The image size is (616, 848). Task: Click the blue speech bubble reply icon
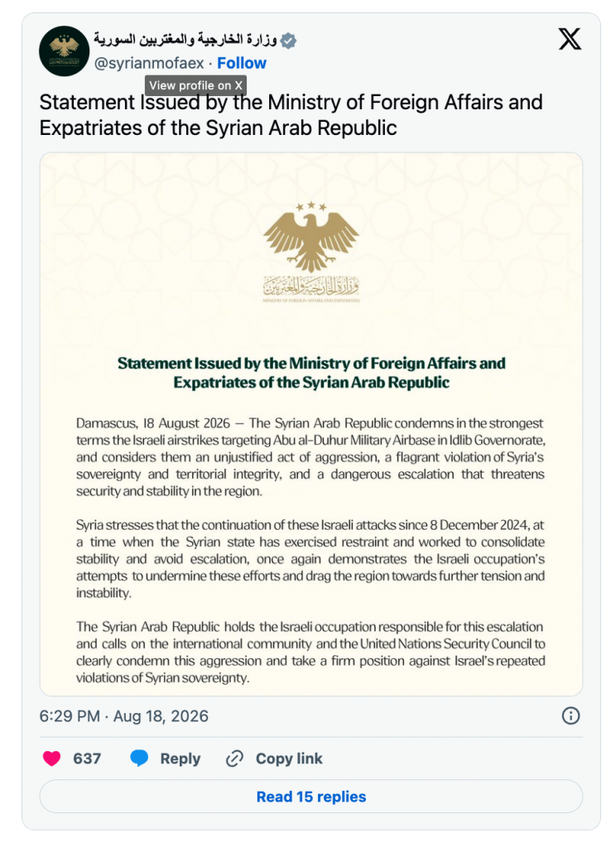point(139,759)
